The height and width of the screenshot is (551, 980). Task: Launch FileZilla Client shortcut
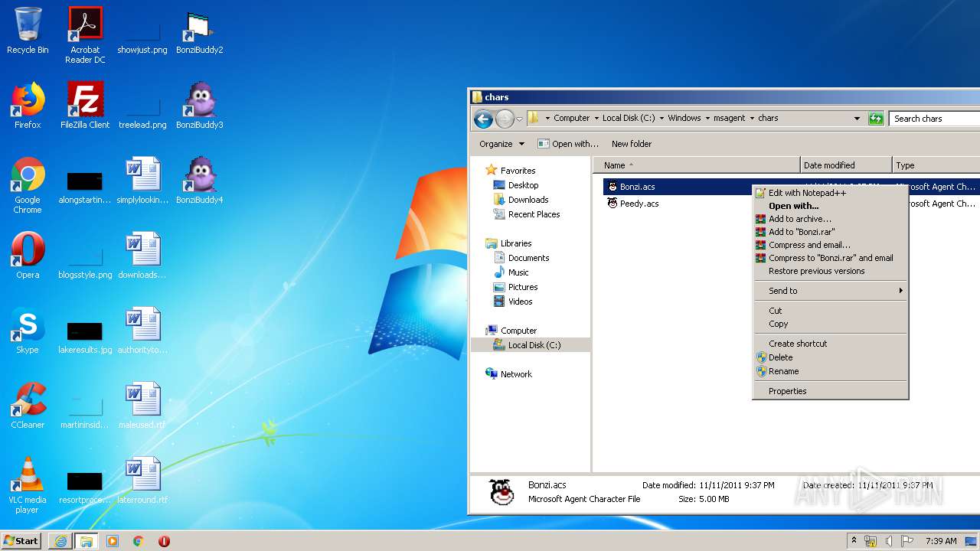tap(85, 106)
